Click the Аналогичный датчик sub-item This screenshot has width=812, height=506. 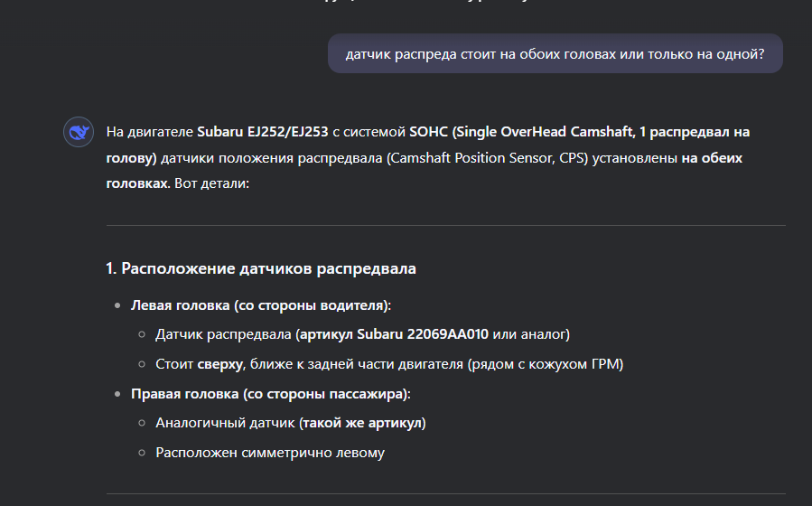[x=291, y=423]
